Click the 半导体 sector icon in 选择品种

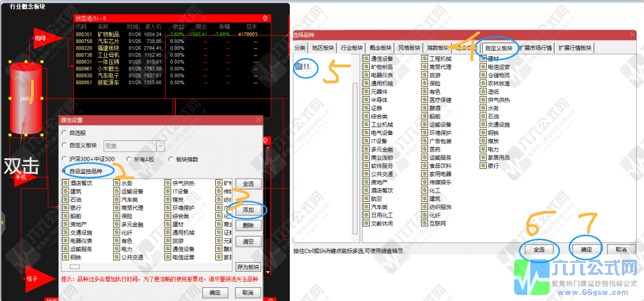pos(366,100)
